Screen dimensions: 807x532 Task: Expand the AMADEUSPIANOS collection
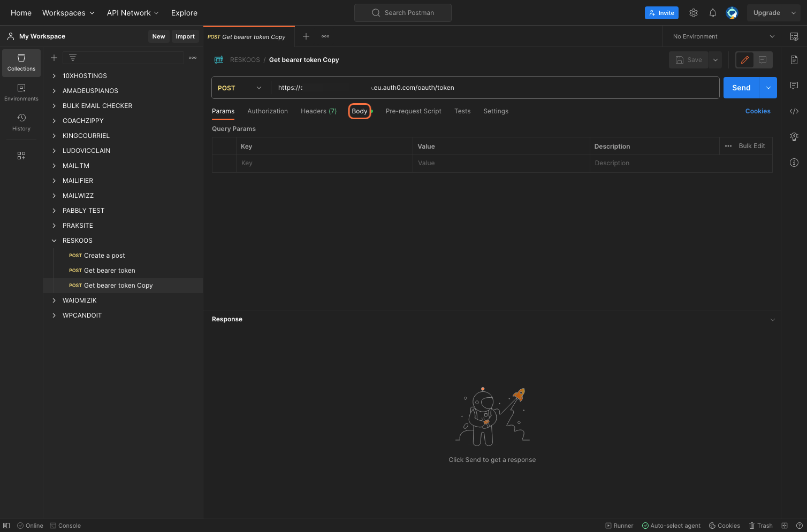click(x=54, y=91)
